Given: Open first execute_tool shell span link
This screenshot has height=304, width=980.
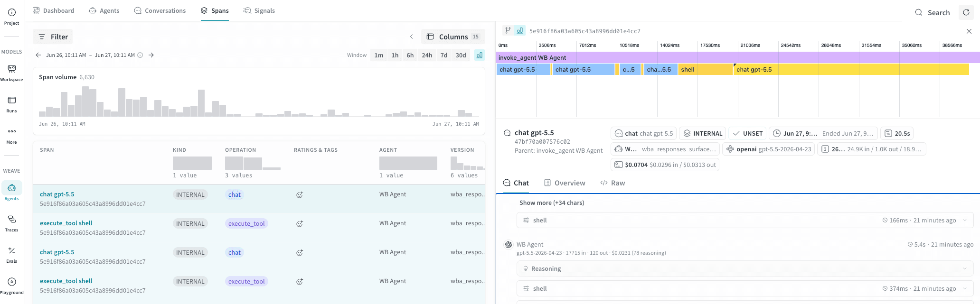Looking at the screenshot, I should coord(66,223).
